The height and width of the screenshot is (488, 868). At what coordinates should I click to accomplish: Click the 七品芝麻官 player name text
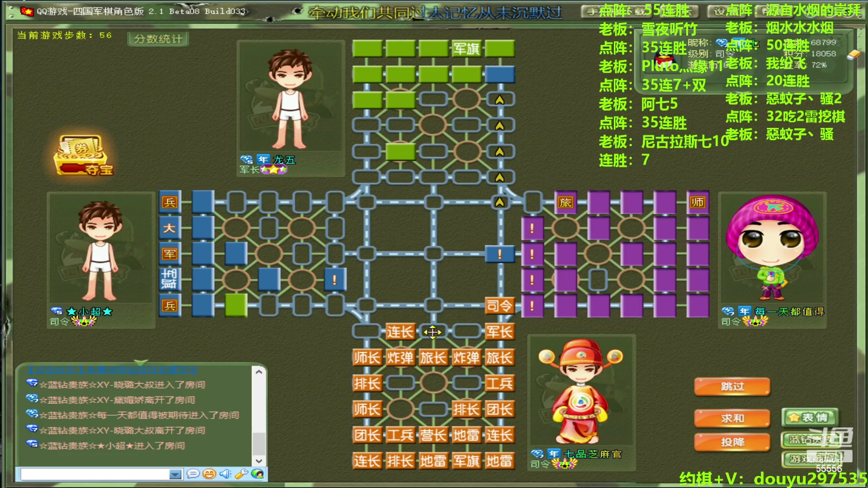pos(593,454)
